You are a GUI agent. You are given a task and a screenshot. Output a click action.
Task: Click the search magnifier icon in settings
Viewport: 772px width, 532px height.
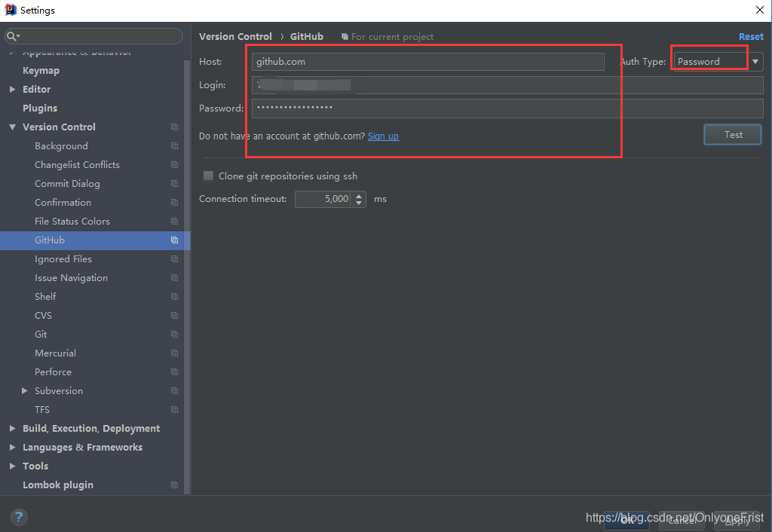pos(13,36)
